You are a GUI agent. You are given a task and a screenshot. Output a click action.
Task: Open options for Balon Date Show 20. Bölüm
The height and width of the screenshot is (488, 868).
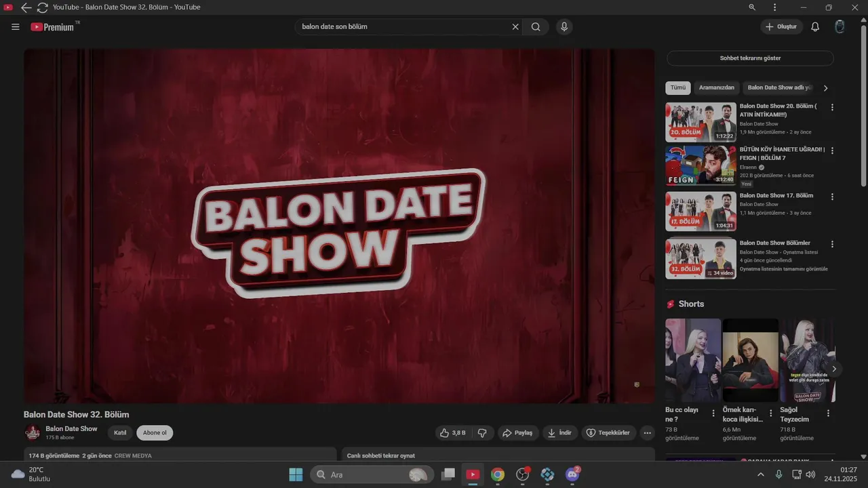click(832, 107)
